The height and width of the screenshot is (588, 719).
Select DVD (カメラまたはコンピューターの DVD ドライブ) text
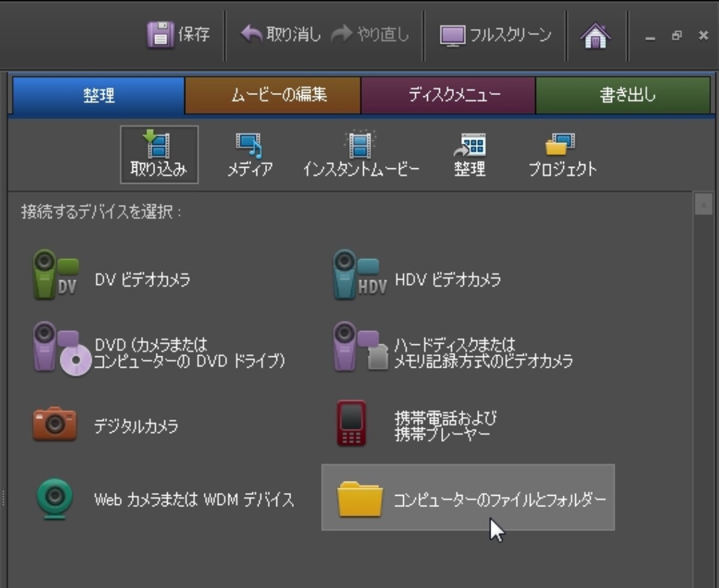click(189, 353)
